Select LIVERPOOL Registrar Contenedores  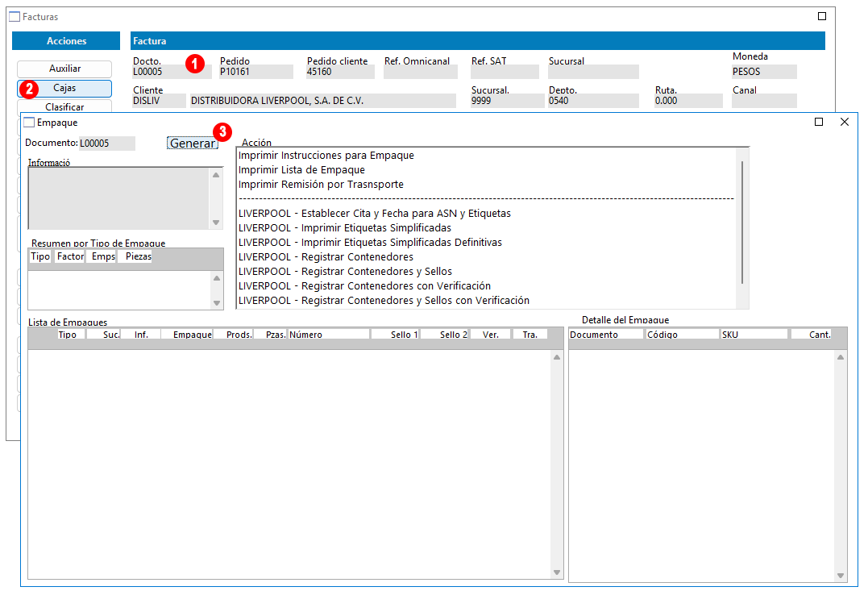(326, 256)
